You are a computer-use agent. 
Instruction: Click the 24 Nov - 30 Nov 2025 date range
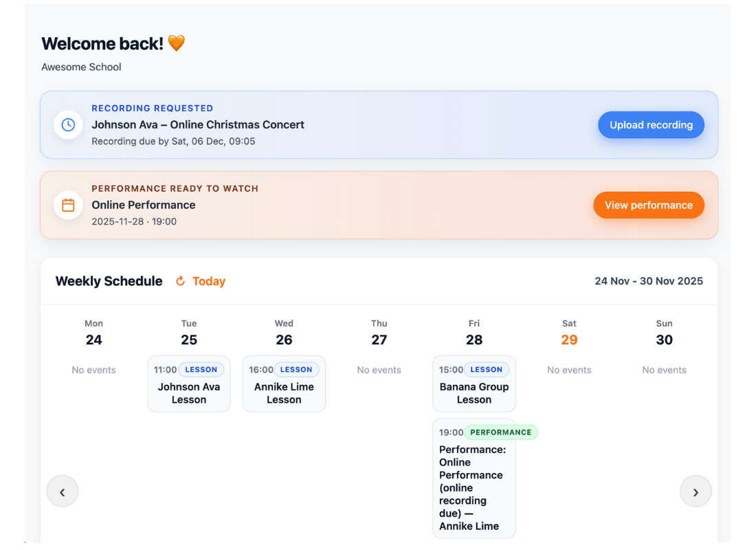[x=649, y=281]
